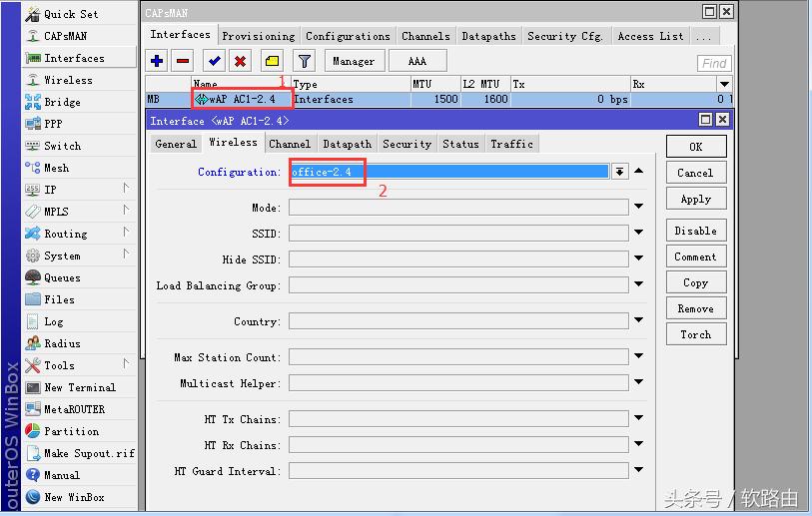The image size is (812, 516).
Task: Click the Find search field
Action: (713, 63)
